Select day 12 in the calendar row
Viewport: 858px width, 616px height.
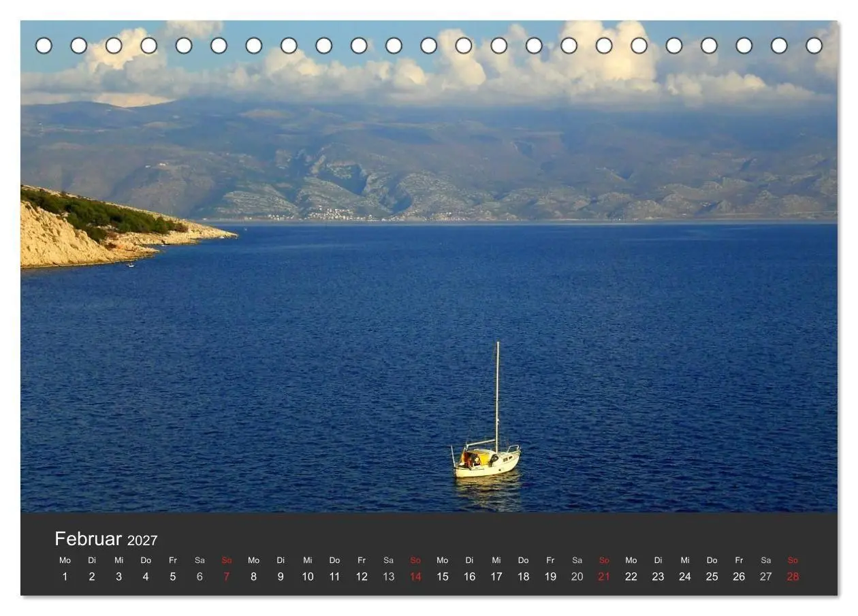[362, 577]
